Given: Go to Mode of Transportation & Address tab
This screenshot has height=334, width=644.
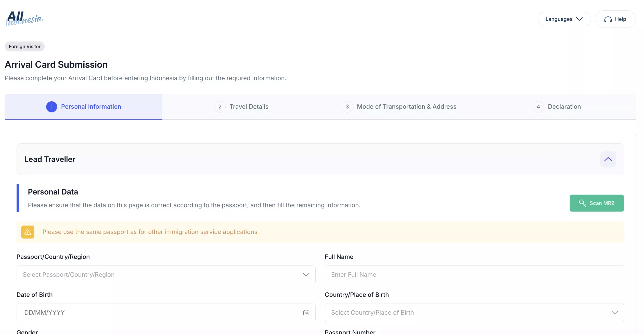Looking at the screenshot, I should click(406, 107).
